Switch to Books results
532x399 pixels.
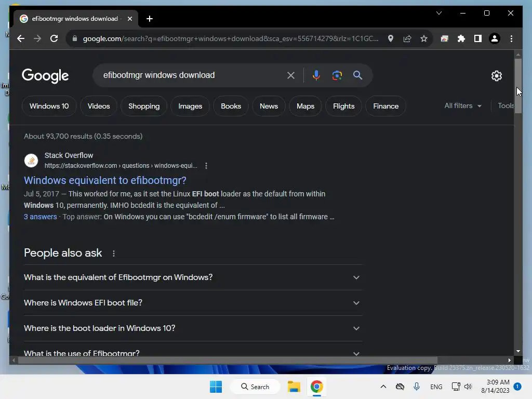pyautogui.click(x=231, y=106)
